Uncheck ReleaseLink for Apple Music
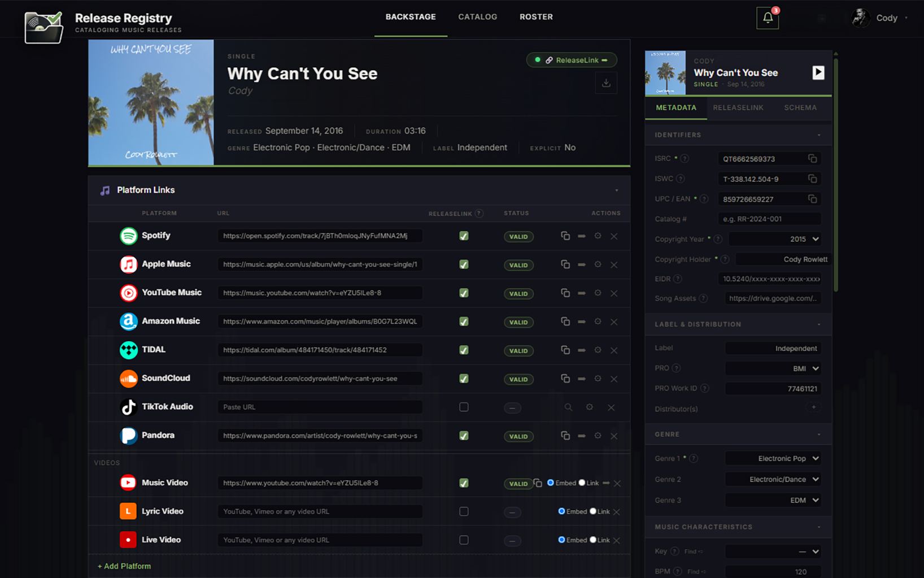Viewport: 924px width, 578px height. (464, 264)
